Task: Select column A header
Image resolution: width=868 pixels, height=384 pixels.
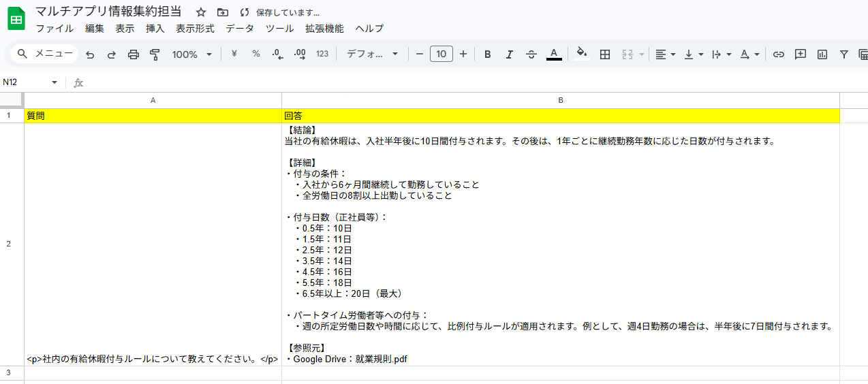Action: point(153,100)
